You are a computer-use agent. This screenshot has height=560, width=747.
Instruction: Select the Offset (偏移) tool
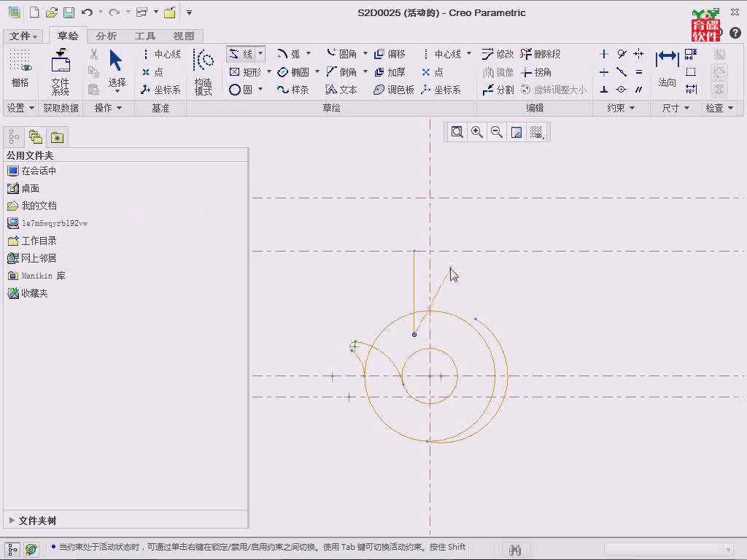(390, 54)
